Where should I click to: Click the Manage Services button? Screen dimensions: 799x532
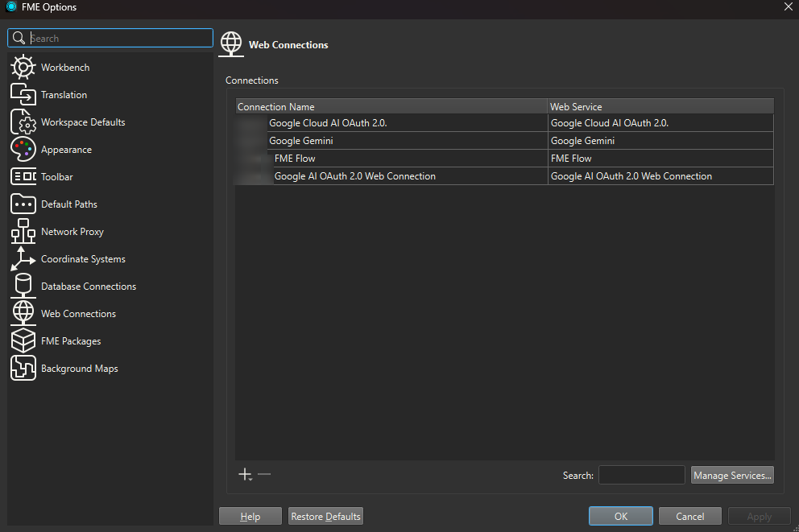[732, 475]
